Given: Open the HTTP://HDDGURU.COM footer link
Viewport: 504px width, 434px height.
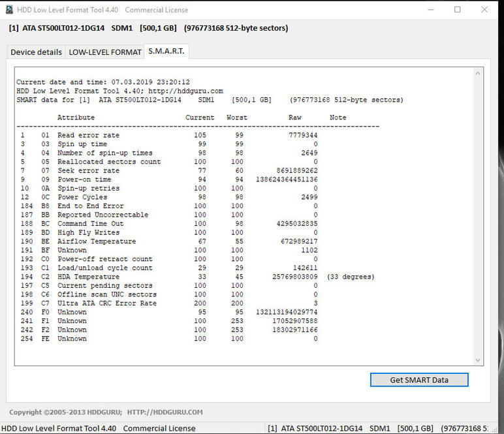Looking at the screenshot, I should pyautogui.click(x=165, y=412).
